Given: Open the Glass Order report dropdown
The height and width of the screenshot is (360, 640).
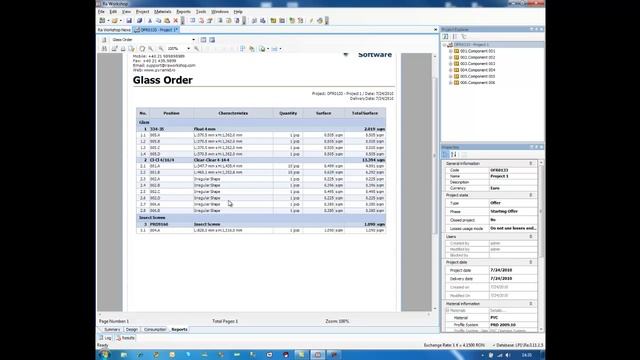Looking at the screenshot, I should pyautogui.click(x=193, y=40).
